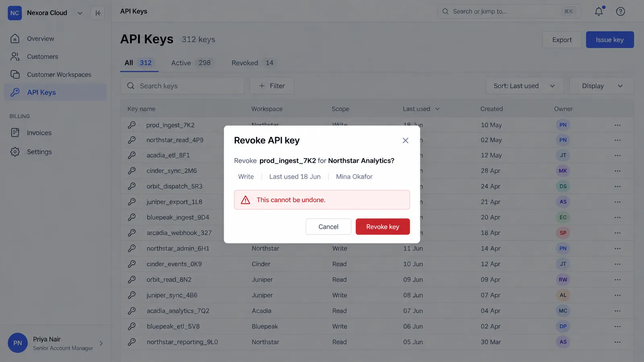This screenshot has height=362, width=644.
Task: Click the SP owner avatar
Action: click(x=563, y=233)
